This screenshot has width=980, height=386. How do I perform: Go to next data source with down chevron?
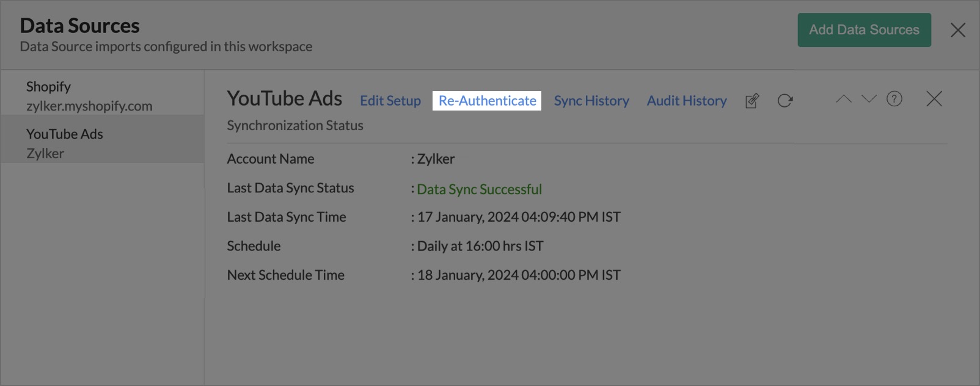[869, 99]
